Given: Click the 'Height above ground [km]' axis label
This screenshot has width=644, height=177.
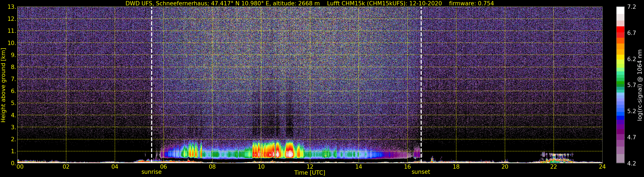Looking at the screenshot, I should pos(3,85).
